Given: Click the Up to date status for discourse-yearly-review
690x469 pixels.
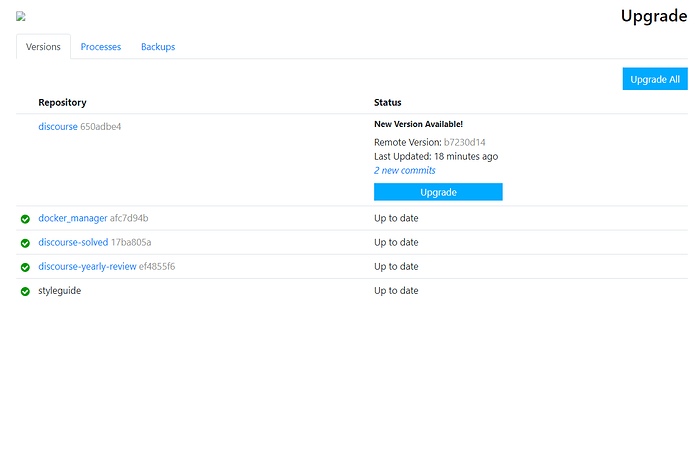Looking at the screenshot, I should click(396, 267).
